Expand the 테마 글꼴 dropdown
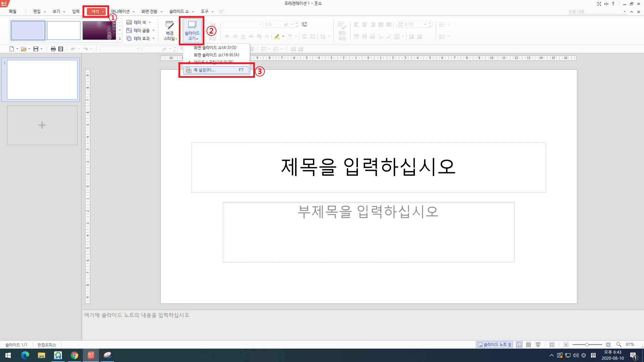Image resolution: width=644 pixels, height=362 pixels. pos(153,31)
